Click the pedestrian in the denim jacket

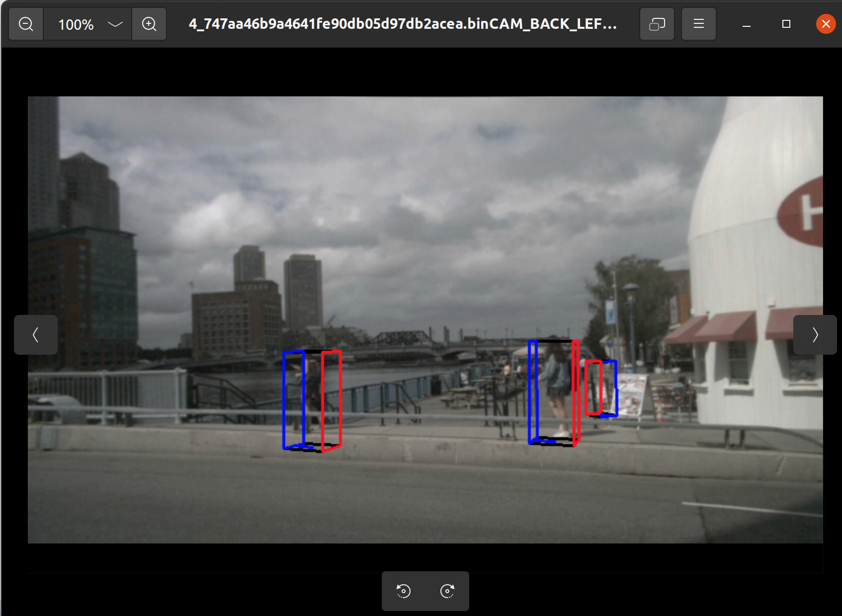tap(556, 387)
